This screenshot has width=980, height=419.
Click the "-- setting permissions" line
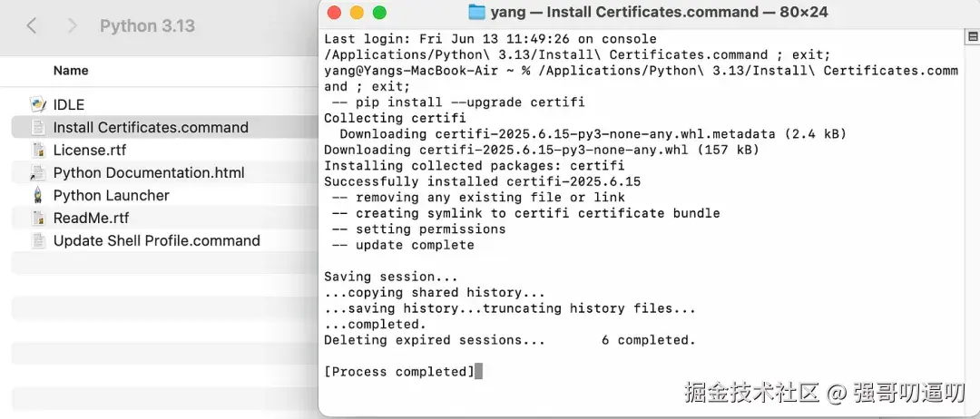pos(418,229)
